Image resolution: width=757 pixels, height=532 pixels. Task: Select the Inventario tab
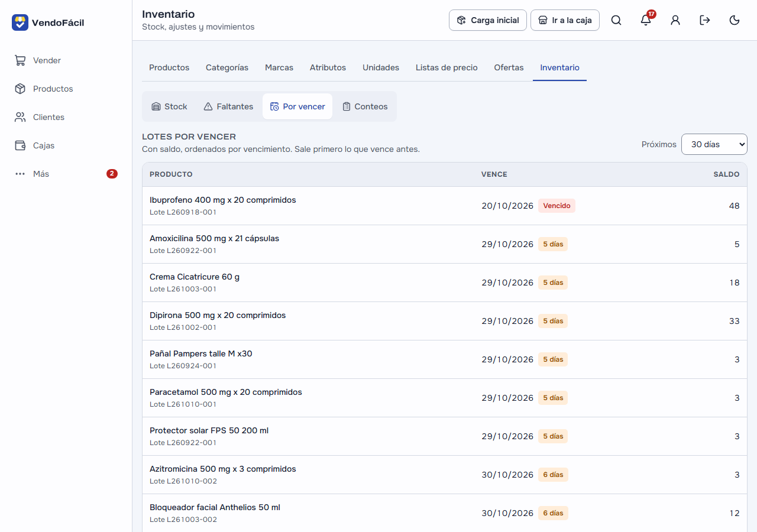(559, 67)
